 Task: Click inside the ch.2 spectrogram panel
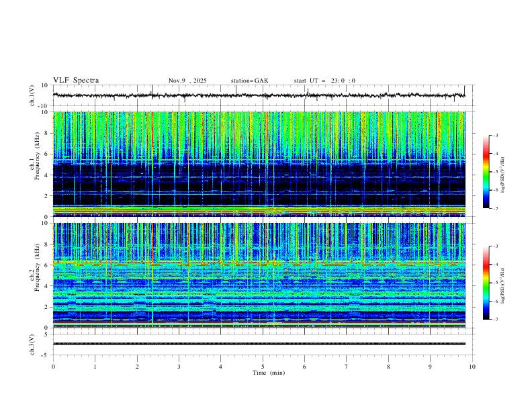[259, 275]
